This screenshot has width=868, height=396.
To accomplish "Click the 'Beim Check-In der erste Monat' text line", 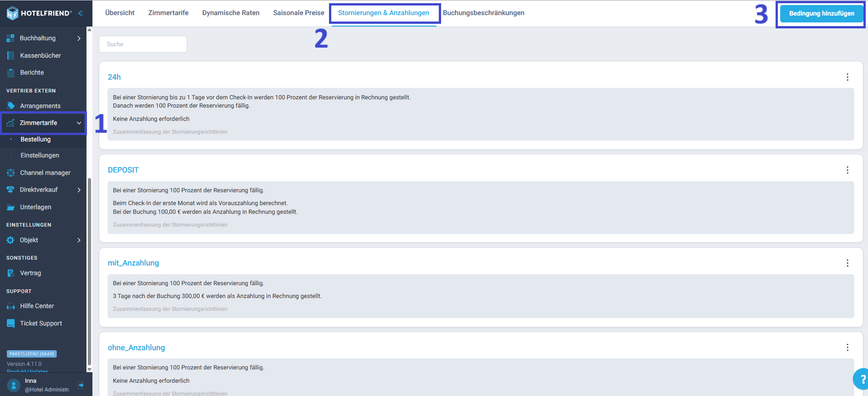I will pos(200,203).
